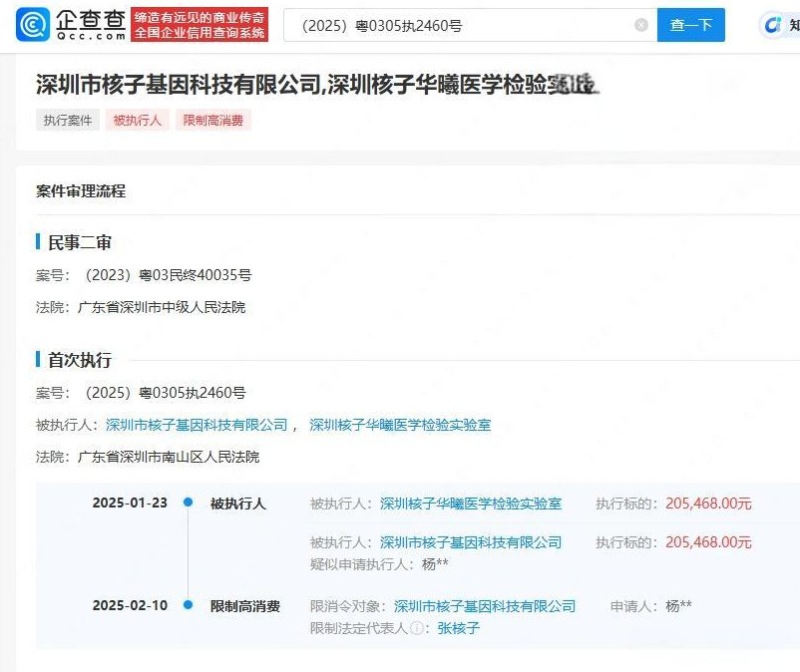Open 深圳核子华曦医学检验实验室 link in 首次执行 header row
This screenshot has height=672, width=800.
[400, 425]
